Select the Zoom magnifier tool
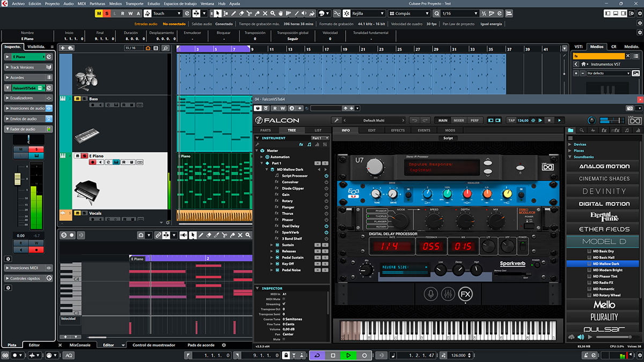Image resolution: width=644 pixels, height=362 pixels. tap(273, 13)
